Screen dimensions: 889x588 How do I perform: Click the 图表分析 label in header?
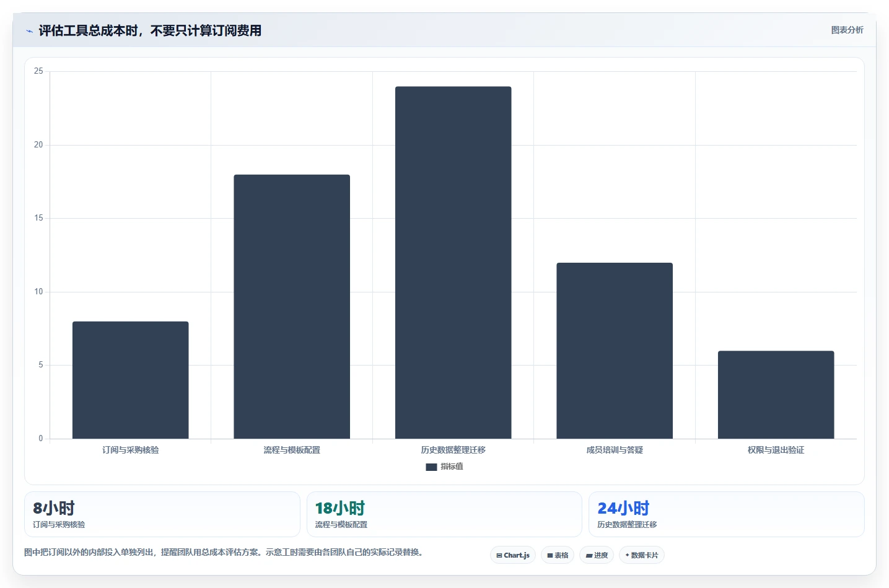[847, 30]
